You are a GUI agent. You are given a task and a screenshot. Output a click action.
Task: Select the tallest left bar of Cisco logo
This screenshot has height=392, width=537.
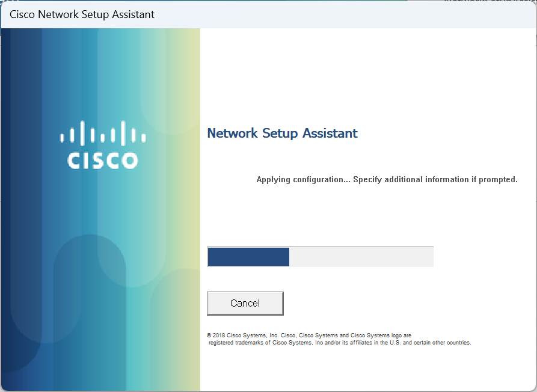82,133
